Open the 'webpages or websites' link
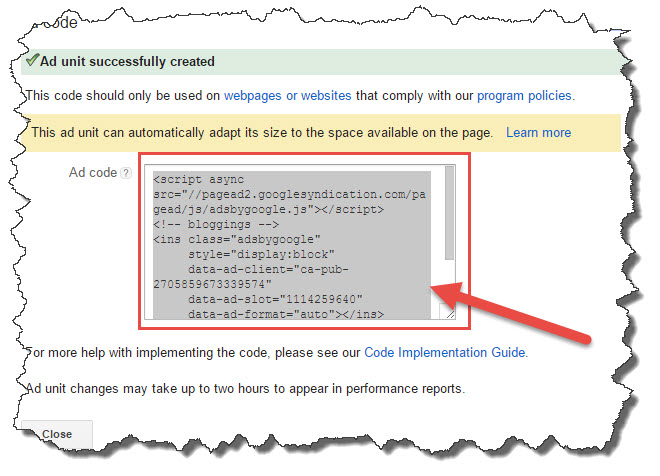The width and height of the screenshot is (660, 476). [x=287, y=96]
